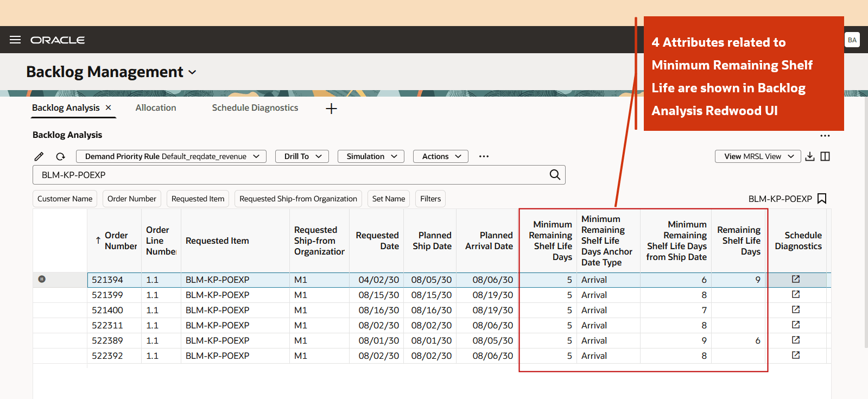Click the Requested Item column header
The width and height of the screenshot is (868, 399).
pyautogui.click(x=235, y=240)
